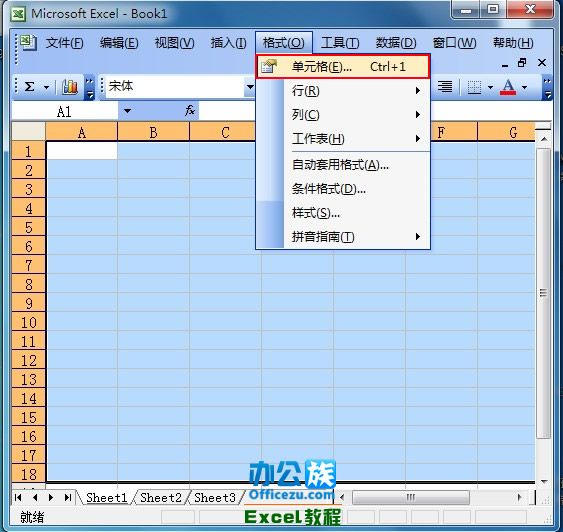The width and height of the screenshot is (563, 532).
Task: Restore the inner workbook window
Action: coord(522,63)
